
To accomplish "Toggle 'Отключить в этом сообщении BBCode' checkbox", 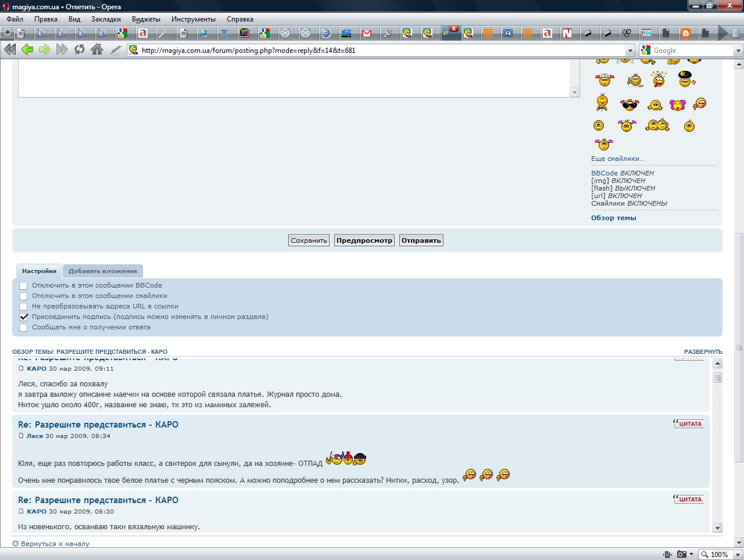I will tap(23, 286).
